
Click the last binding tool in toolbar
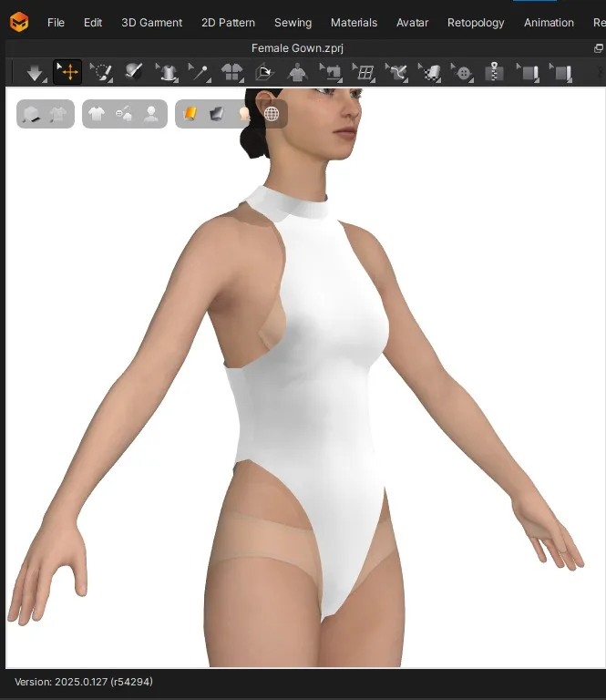click(561, 72)
